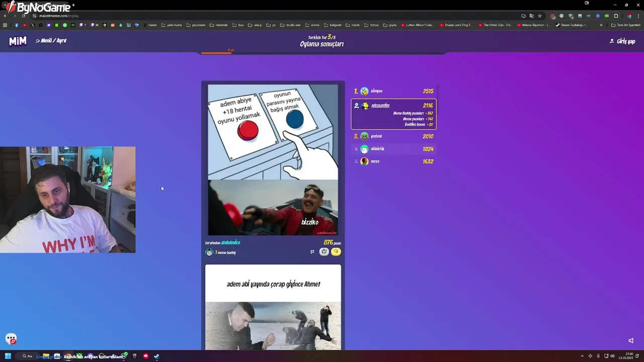Click kimyon's avatar in leaderboard
644x362 pixels.
tap(364, 91)
